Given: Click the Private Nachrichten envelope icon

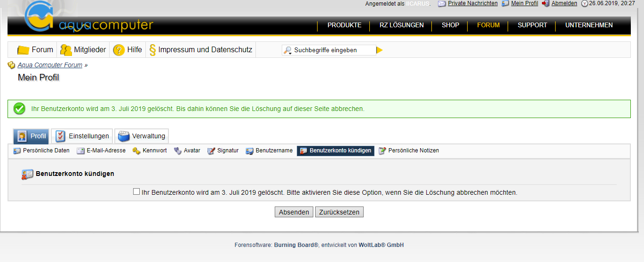Looking at the screenshot, I should click(x=442, y=3).
